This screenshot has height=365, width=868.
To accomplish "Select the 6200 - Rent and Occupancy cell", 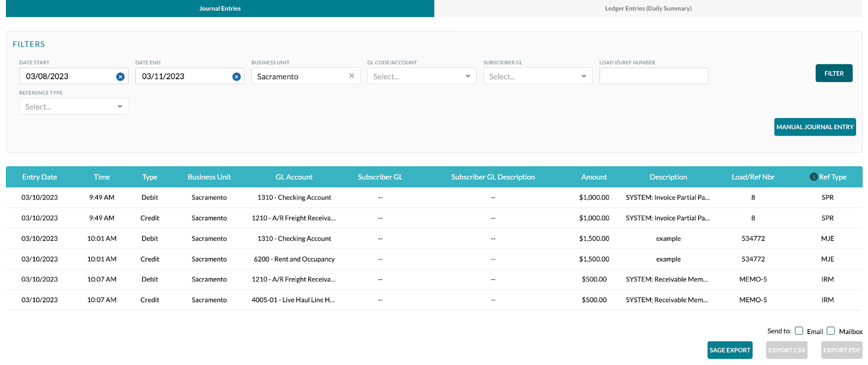I will 294,259.
